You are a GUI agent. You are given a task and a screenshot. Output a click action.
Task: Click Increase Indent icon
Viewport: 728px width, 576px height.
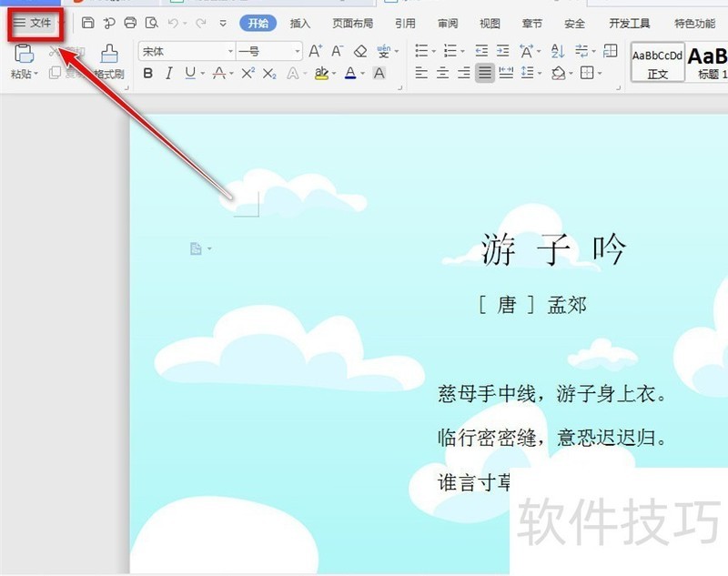pyautogui.click(x=503, y=51)
